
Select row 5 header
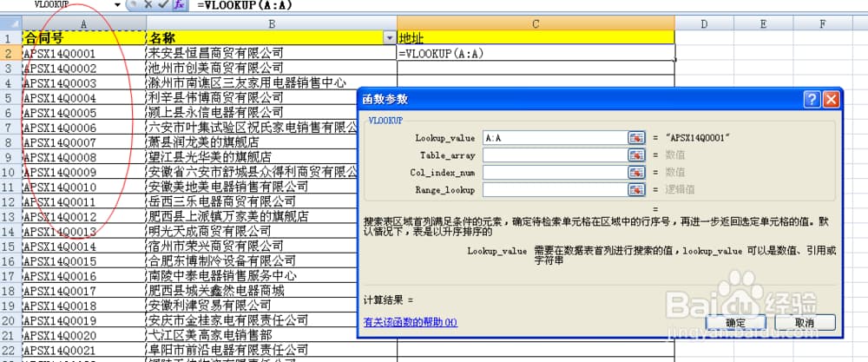pyautogui.click(x=10, y=98)
